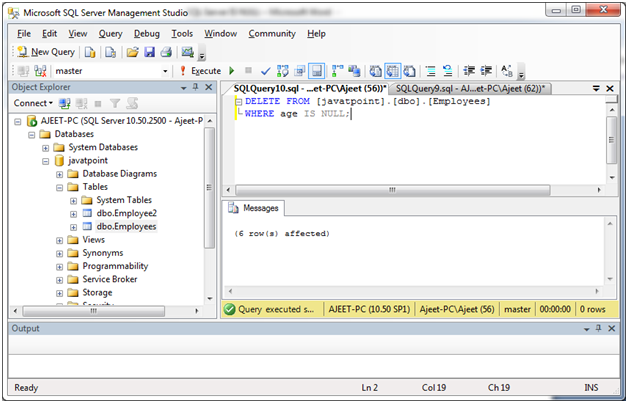This screenshot has height=403, width=628.
Task: Click the Uncomment Selected Lines icon
Action: click(x=447, y=71)
